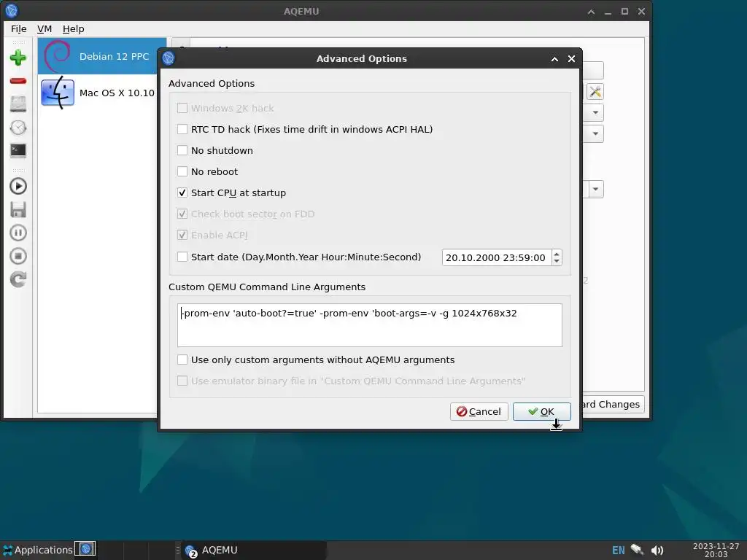The image size is (747, 560).
Task: Enable the Start date checkbox
Action: tap(182, 257)
